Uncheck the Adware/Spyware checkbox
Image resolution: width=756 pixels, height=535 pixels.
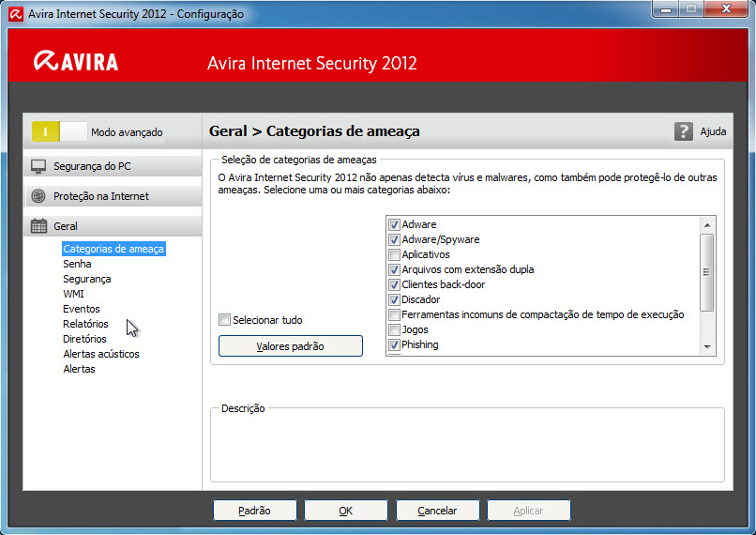click(x=394, y=239)
